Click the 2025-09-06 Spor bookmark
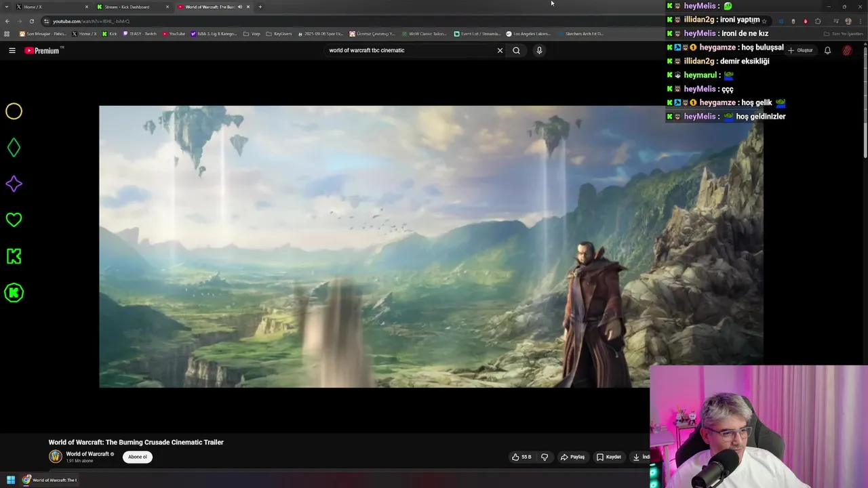Viewport: 868px width, 488px height. pyautogui.click(x=321, y=34)
